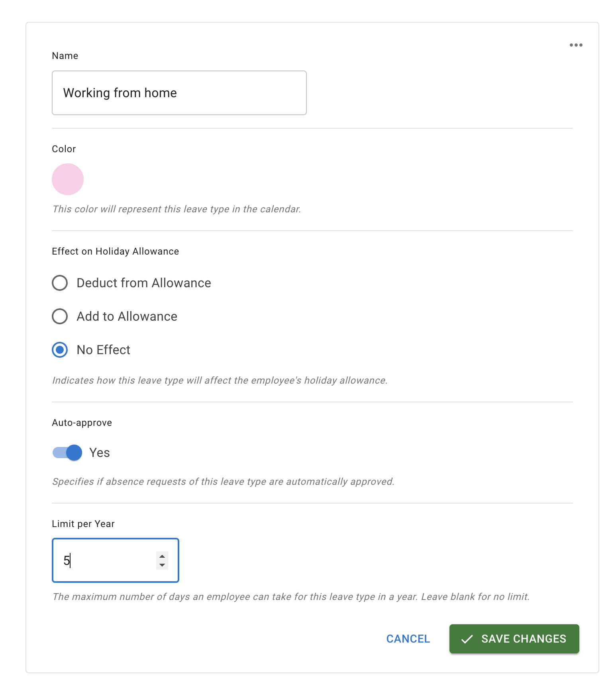
Task: Click the Limit per Year number field
Action: pos(116,560)
